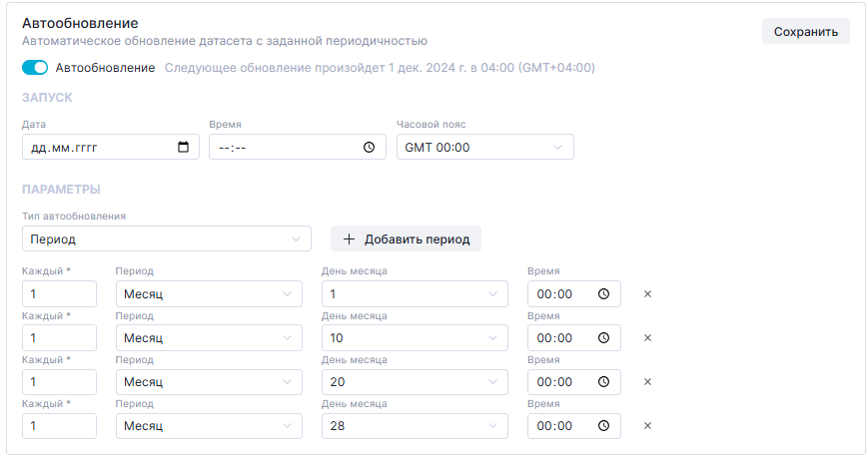
Task: Click the clock icon in the day 1 row
Action: pyautogui.click(x=603, y=294)
